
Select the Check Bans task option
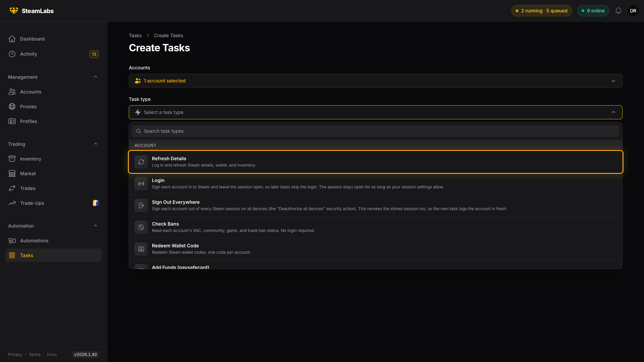(376, 227)
